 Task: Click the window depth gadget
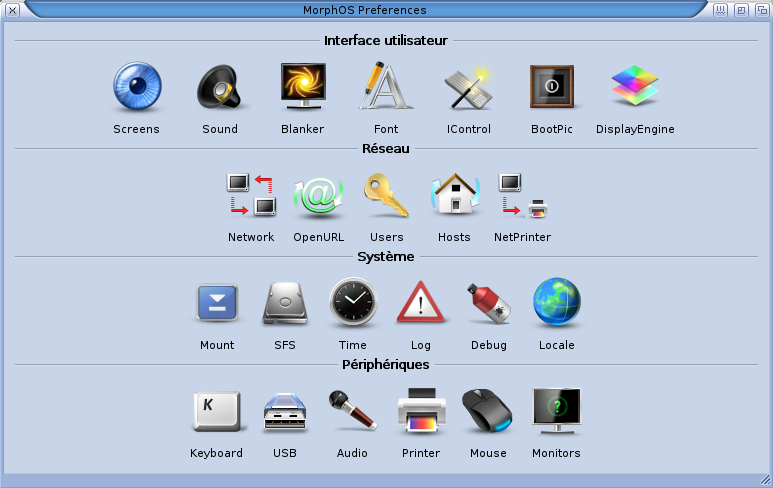(762, 10)
